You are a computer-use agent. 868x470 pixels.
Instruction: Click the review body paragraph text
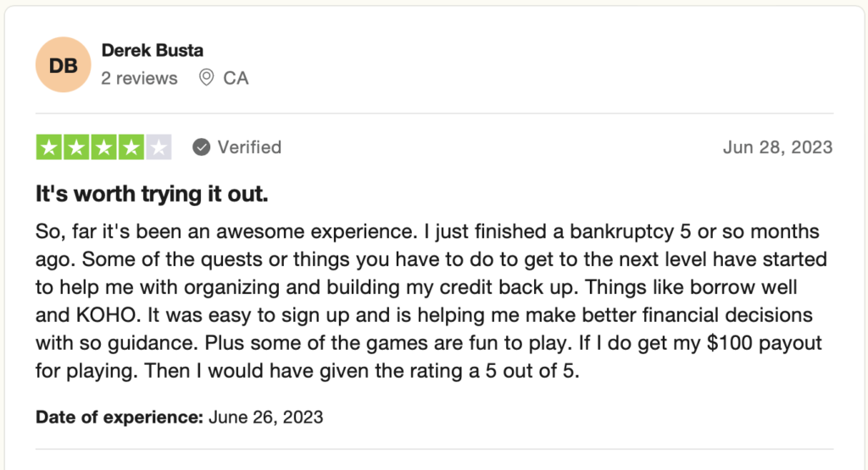coord(429,301)
